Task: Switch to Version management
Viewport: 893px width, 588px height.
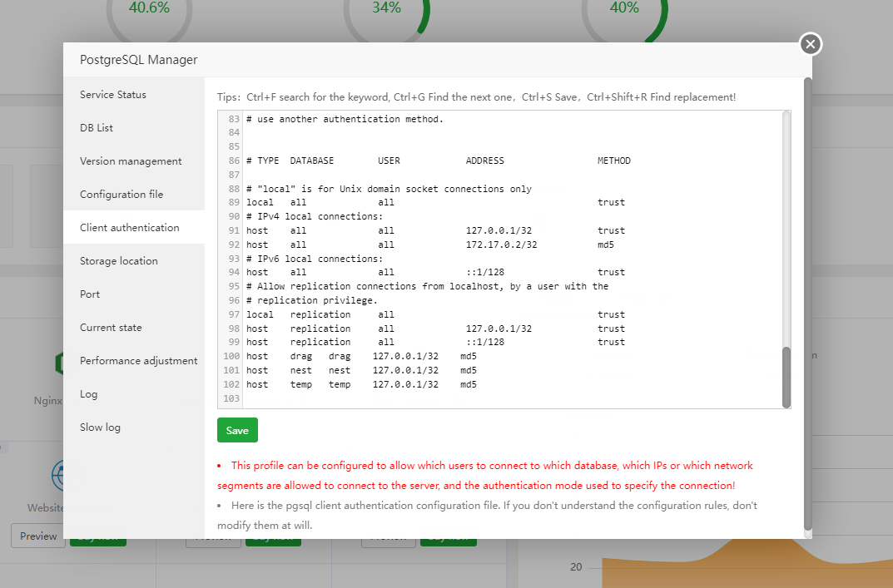Action: point(130,161)
